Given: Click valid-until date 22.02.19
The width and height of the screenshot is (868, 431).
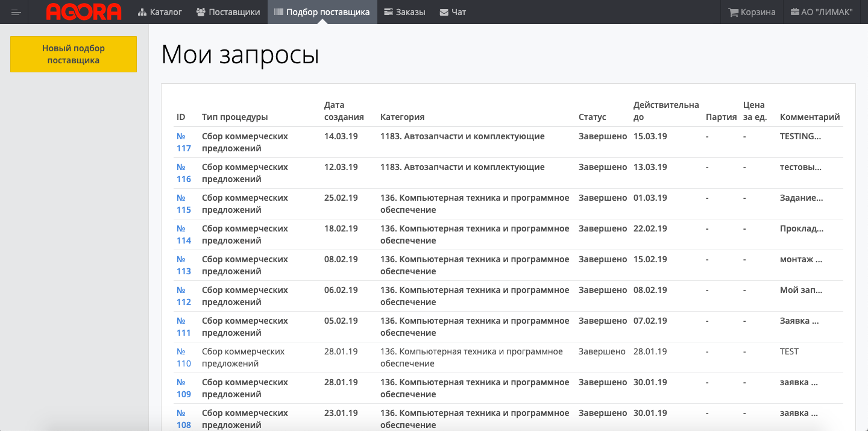Looking at the screenshot, I should [x=650, y=228].
